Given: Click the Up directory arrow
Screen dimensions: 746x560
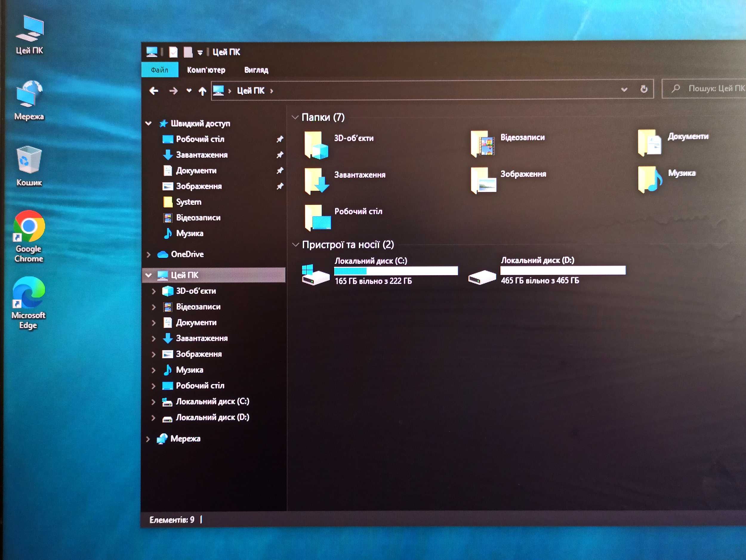Looking at the screenshot, I should point(202,91).
